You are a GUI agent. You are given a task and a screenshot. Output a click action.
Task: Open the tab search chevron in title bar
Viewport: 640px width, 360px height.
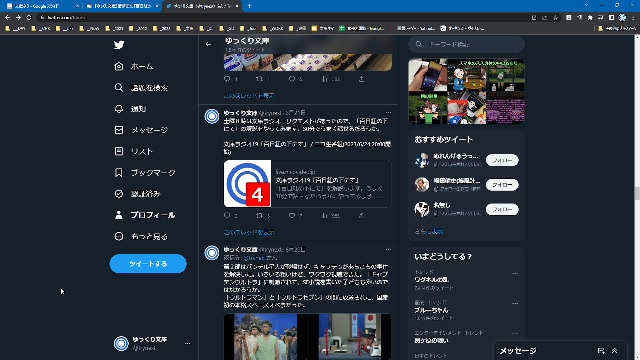(x=587, y=5)
